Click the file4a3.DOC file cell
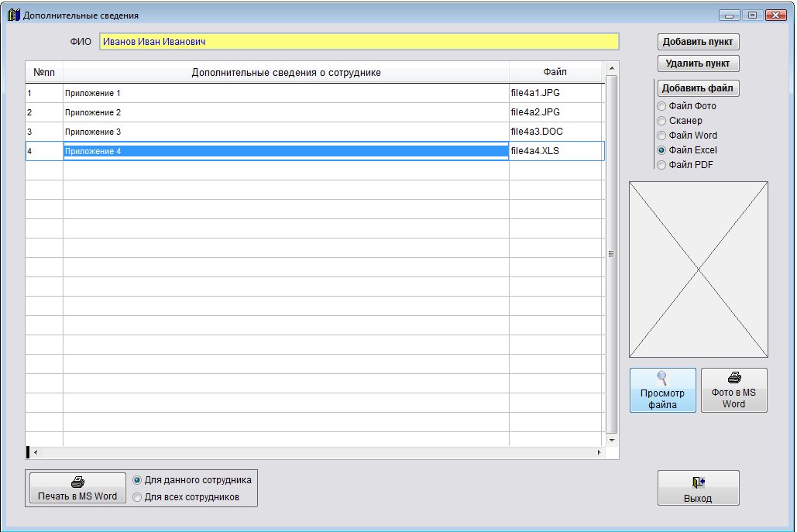 [x=555, y=132]
